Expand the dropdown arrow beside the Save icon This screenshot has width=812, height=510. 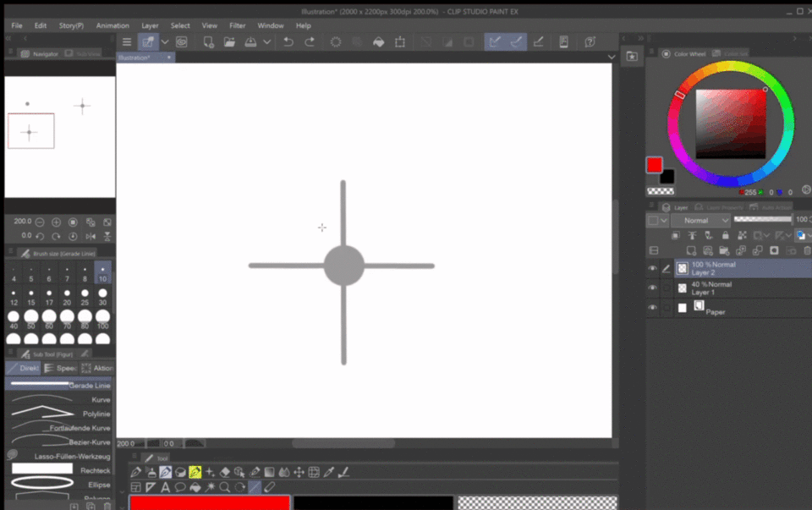point(267,42)
